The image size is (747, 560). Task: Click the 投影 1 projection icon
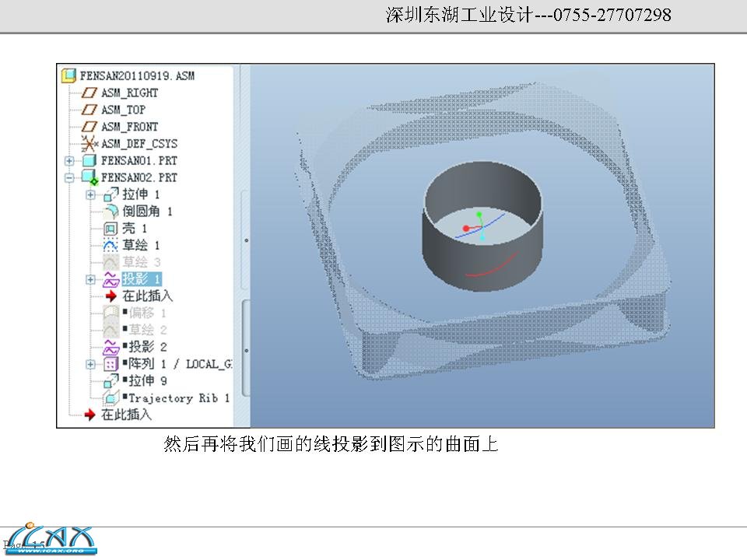[x=110, y=279]
